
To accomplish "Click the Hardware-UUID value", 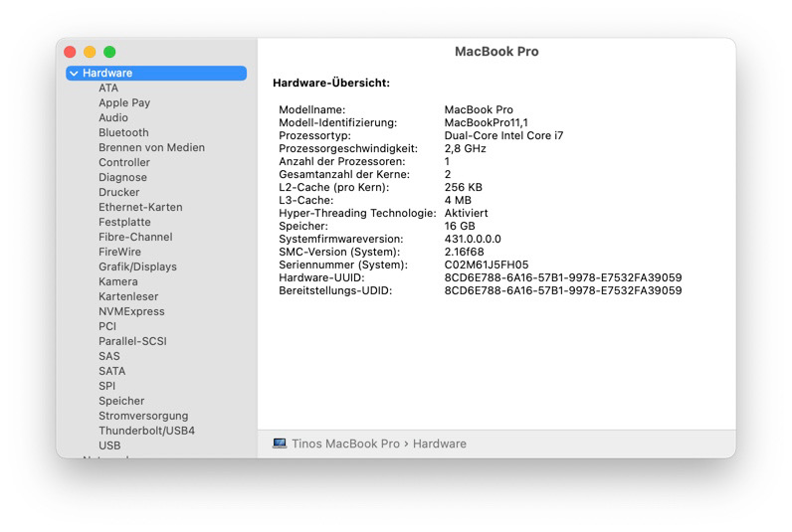I will coord(563,278).
